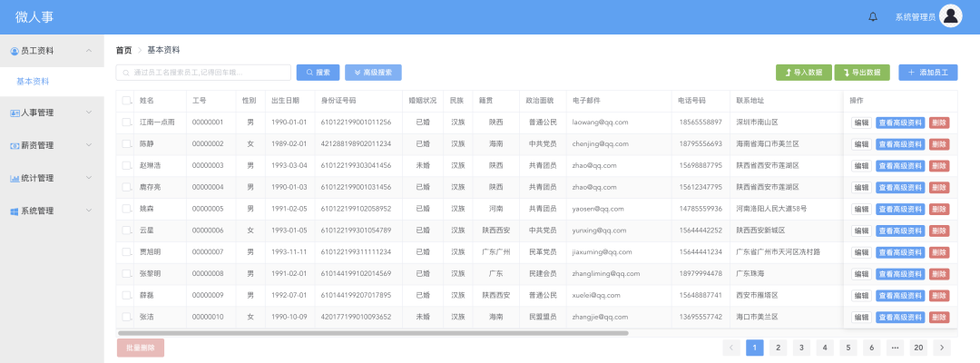
Task: Click the 微人事 app title
Action: [x=34, y=17]
